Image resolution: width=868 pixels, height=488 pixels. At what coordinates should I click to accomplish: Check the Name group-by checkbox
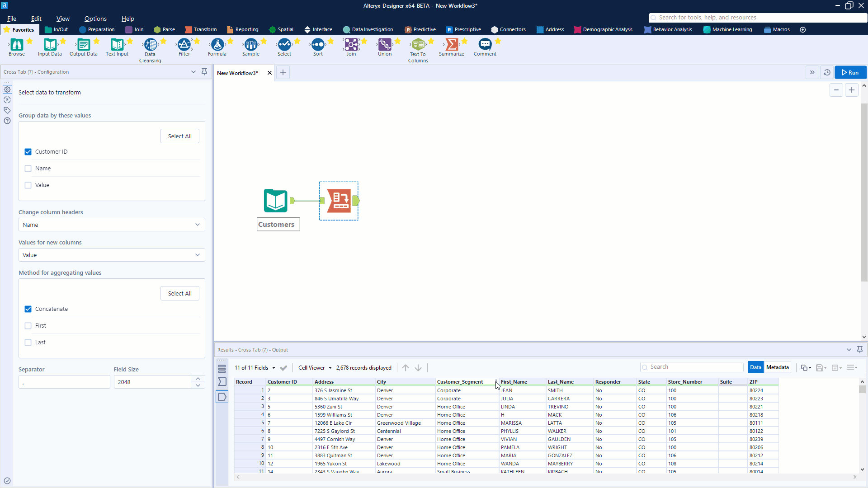[x=28, y=169]
